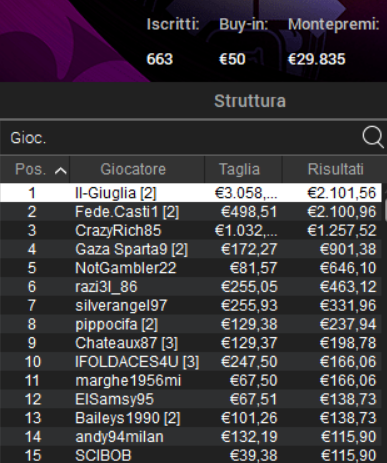Open CrazyRich85 player entry
This screenshot has height=463, width=387.
click(x=191, y=230)
